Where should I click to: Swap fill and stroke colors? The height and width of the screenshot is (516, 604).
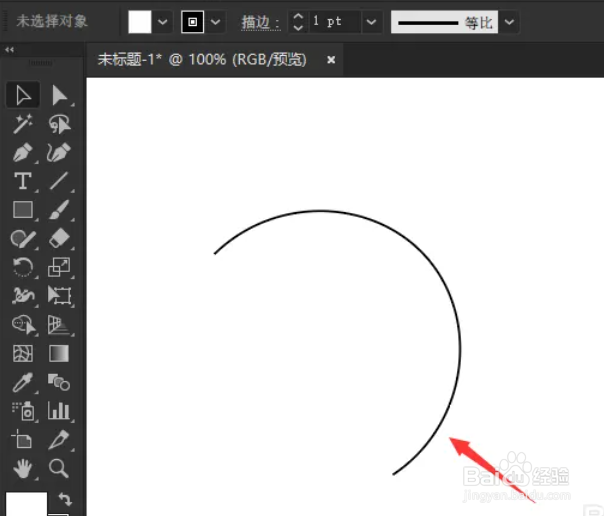coord(65,499)
